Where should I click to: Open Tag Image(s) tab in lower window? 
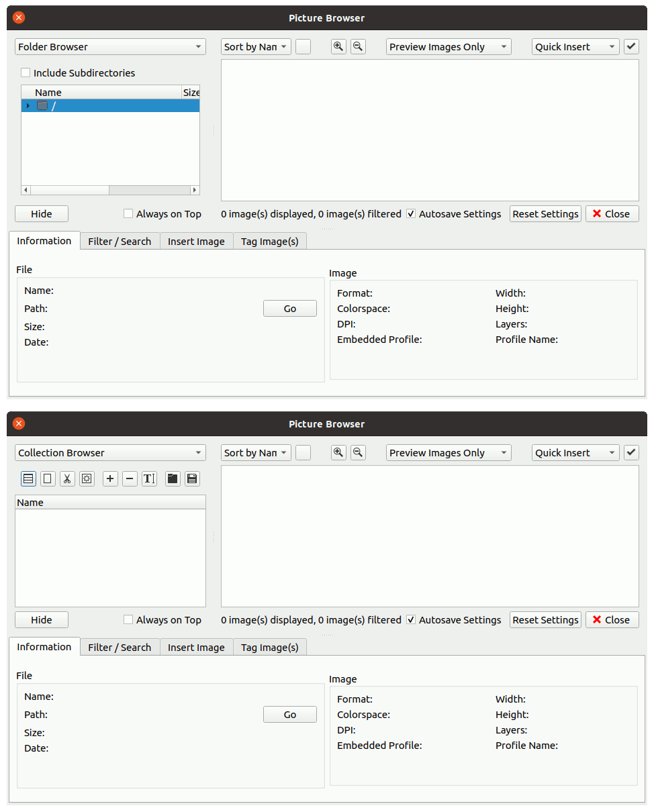(269, 648)
